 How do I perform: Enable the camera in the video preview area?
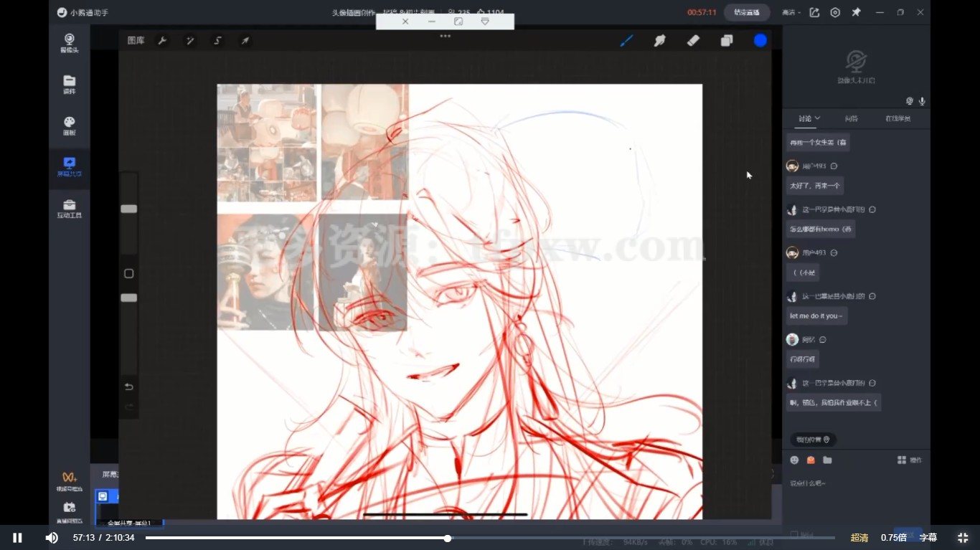(x=910, y=101)
